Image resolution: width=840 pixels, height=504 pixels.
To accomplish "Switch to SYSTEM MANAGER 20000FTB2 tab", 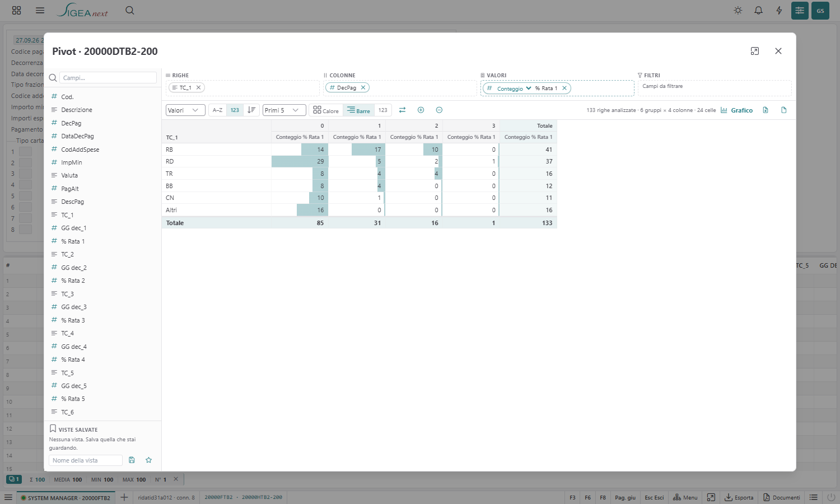I will point(66,497).
